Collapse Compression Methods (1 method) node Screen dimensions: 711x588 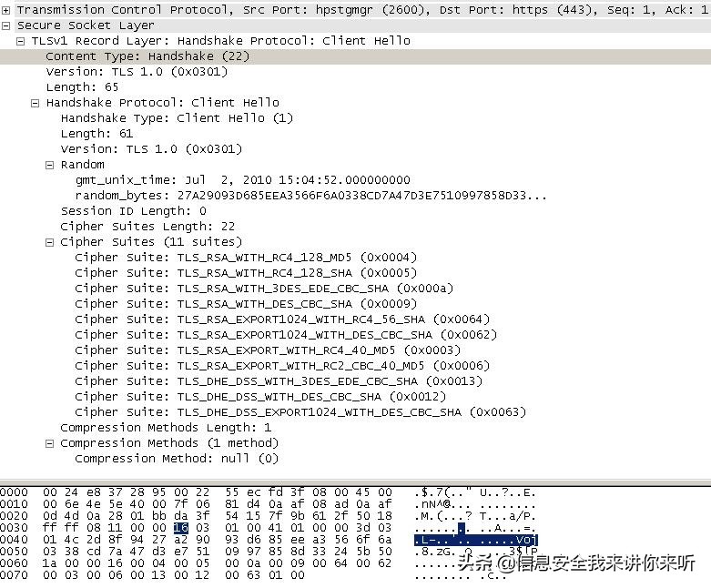pyautogui.click(x=49, y=443)
